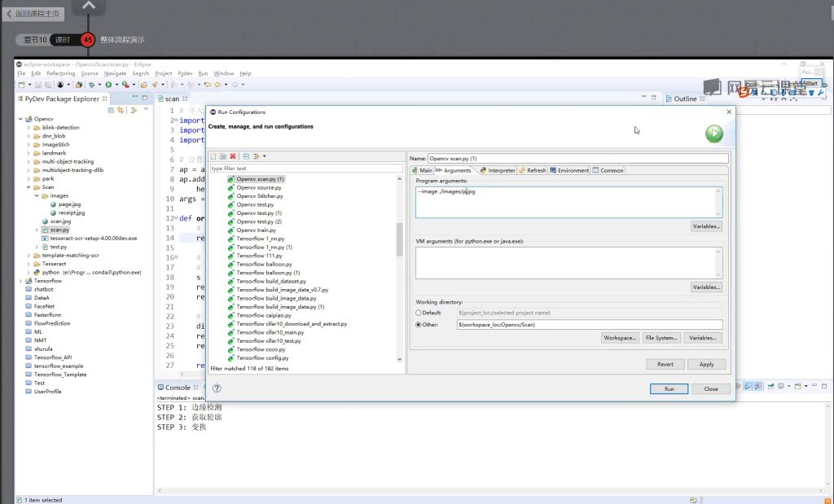Screen dimensions: 834x504
Task: Click Collapse All in Package Explorer
Action: point(111,110)
